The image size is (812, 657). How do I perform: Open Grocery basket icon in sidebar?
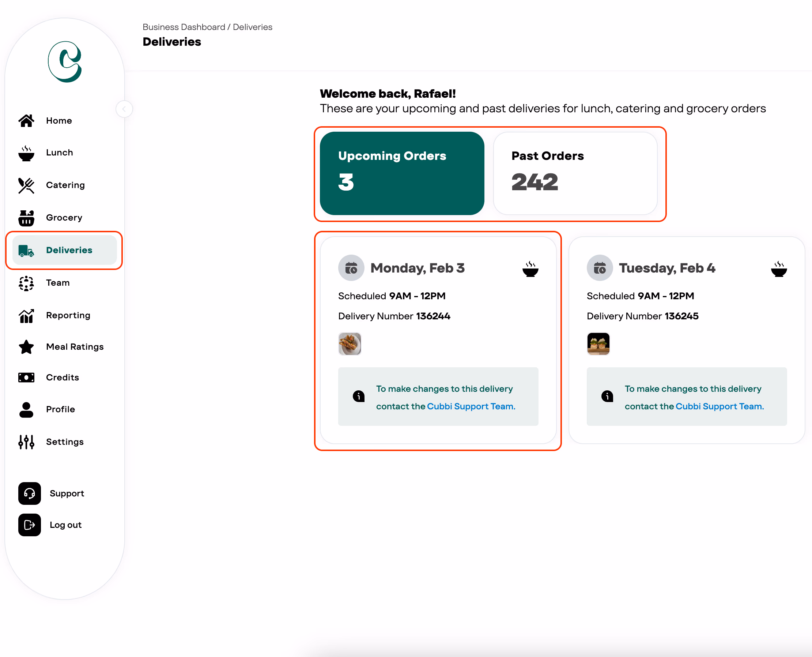click(x=26, y=218)
